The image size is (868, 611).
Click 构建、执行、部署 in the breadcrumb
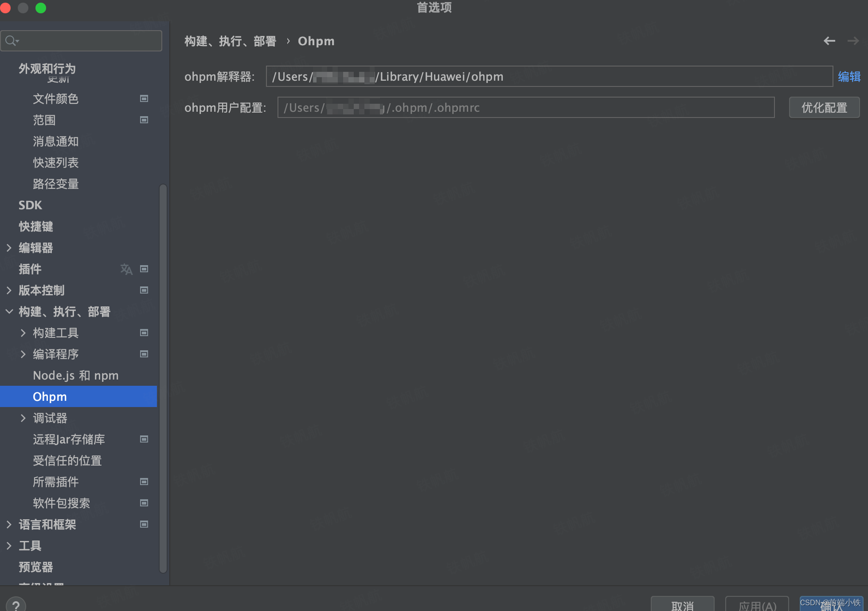230,41
